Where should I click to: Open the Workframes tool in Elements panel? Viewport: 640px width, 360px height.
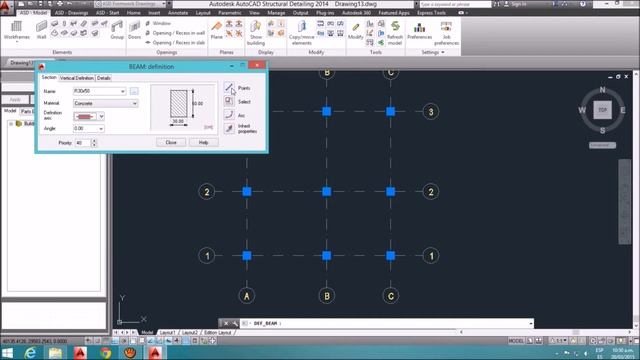coord(16,31)
